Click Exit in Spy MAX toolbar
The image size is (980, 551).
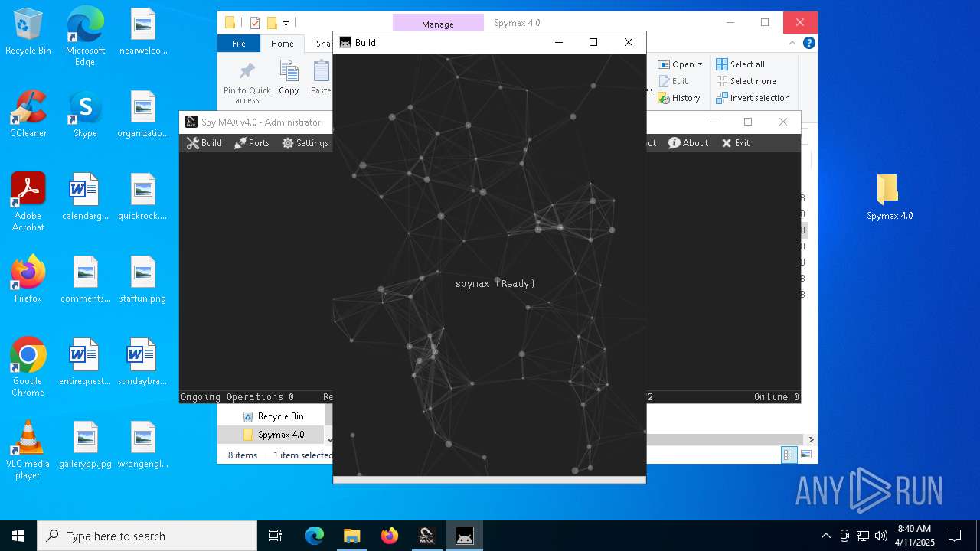pos(735,143)
